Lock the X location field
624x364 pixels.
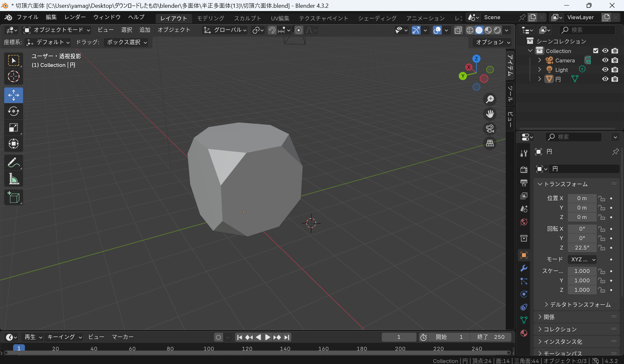coord(602,198)
